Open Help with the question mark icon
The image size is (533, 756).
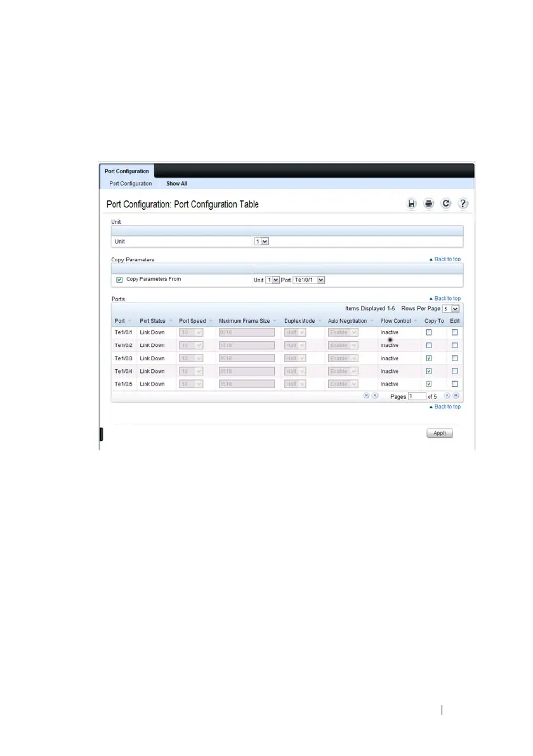[x=463, y=204]
